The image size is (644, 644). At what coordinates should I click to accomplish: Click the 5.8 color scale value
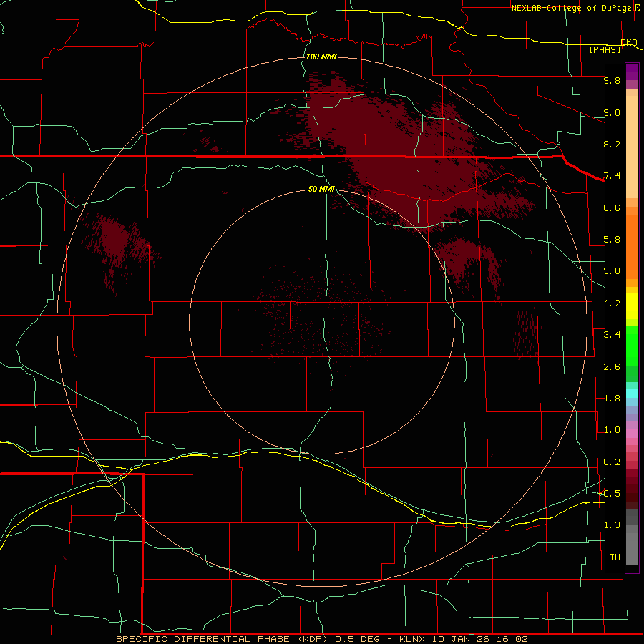coord(612,240)
